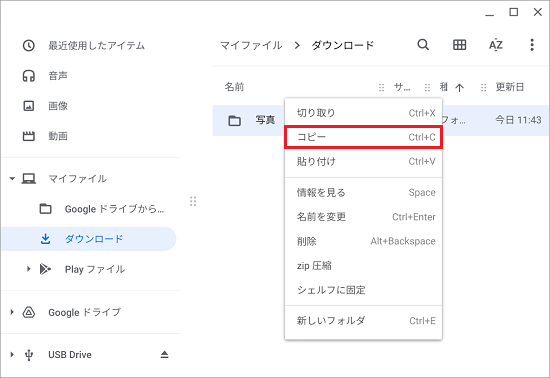Click the laptop icon for My Files
Screen dimensions: 550x378
point(28,179)
